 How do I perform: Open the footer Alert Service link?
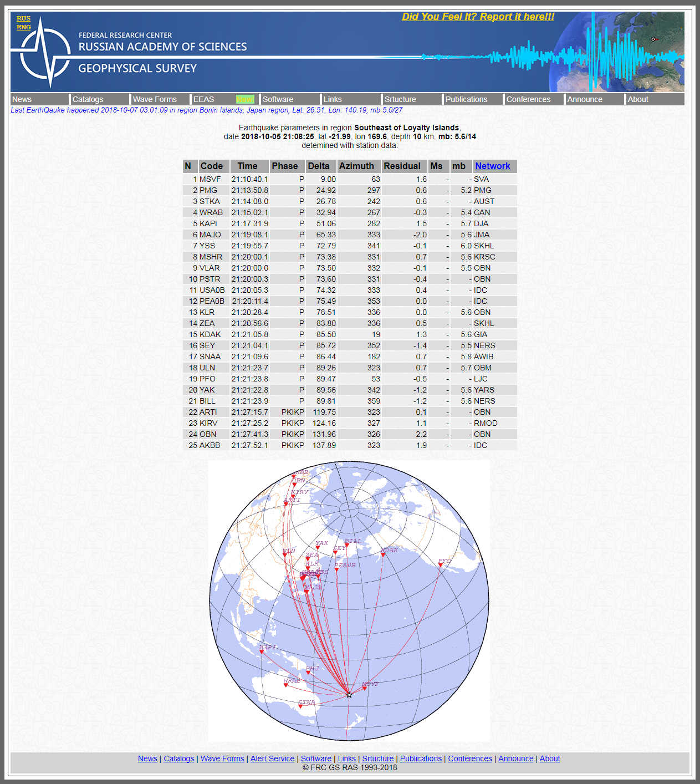272,758
